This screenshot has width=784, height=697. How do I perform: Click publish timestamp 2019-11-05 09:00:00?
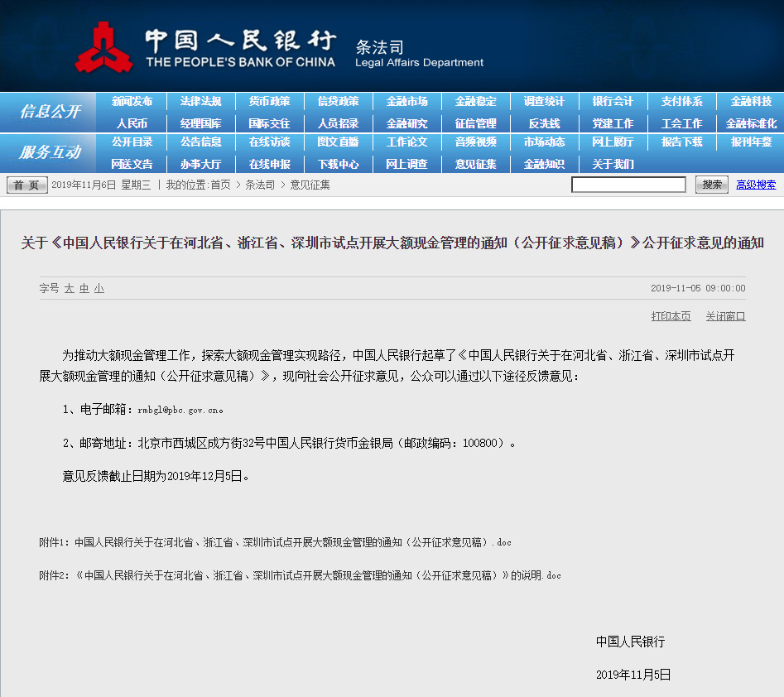point(698,288)
